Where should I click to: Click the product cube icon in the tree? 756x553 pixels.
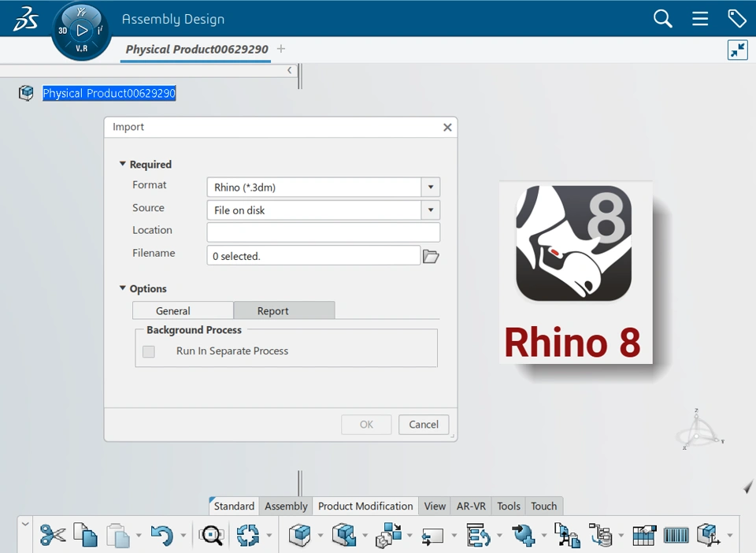point(26,93)
